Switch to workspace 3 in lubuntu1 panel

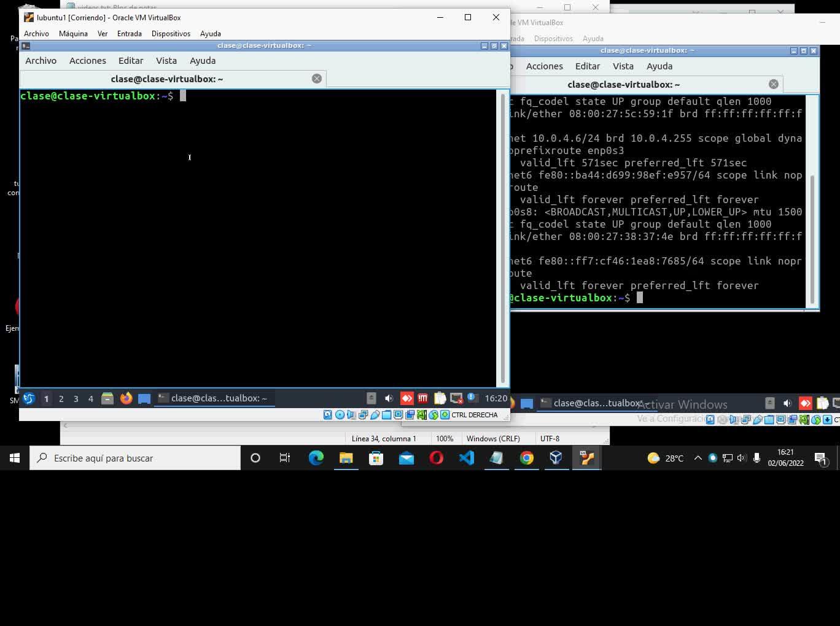76,399
